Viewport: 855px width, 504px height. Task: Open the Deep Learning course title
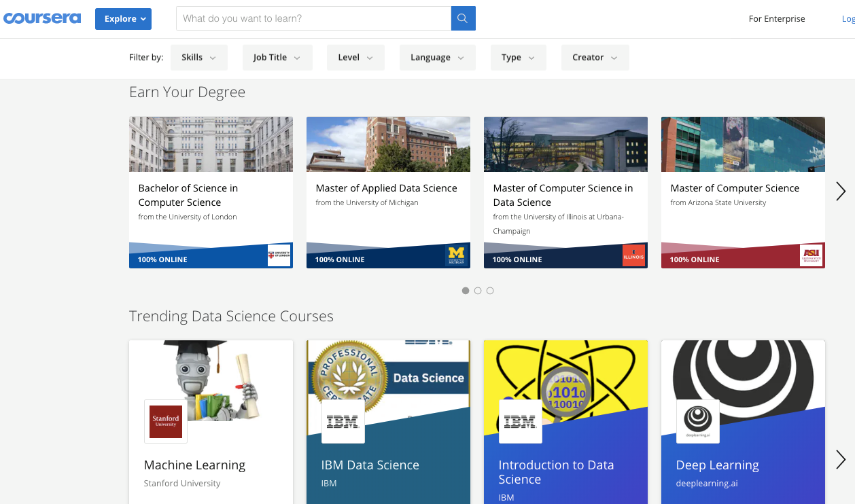tap(717, 465)
